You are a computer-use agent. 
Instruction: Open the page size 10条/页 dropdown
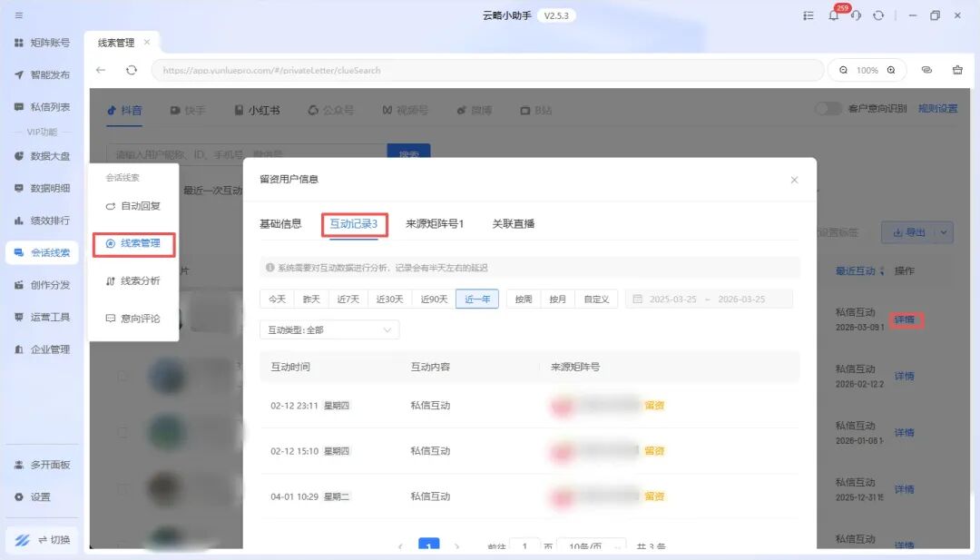[591, 546]
